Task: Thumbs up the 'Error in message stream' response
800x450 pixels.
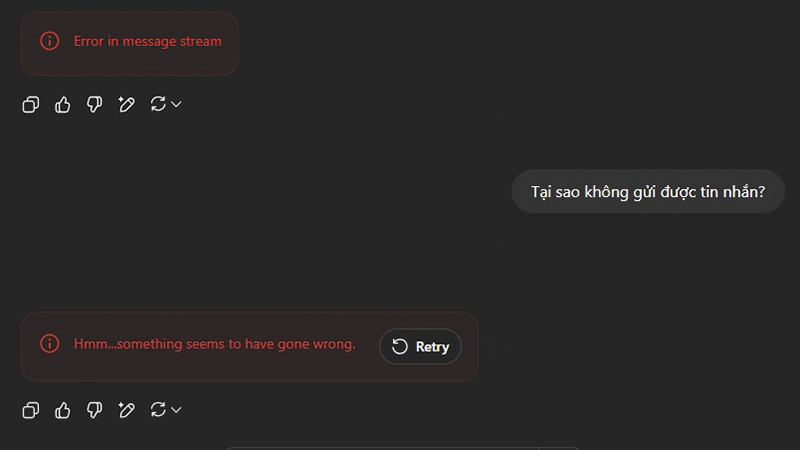Action: (x=63, y=104)
